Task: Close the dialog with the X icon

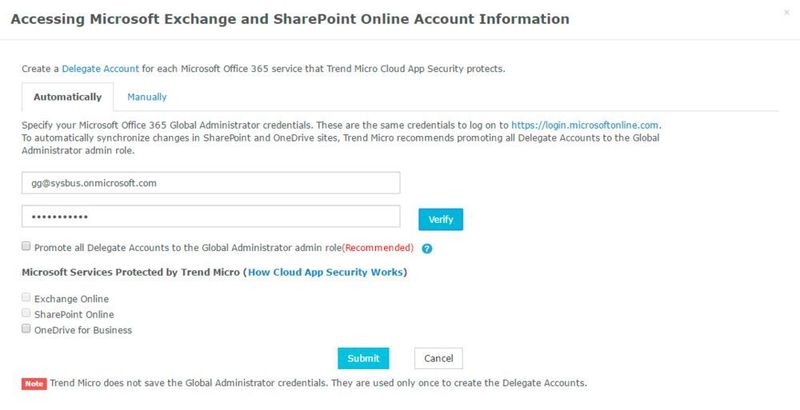Action: click(786, 13)
